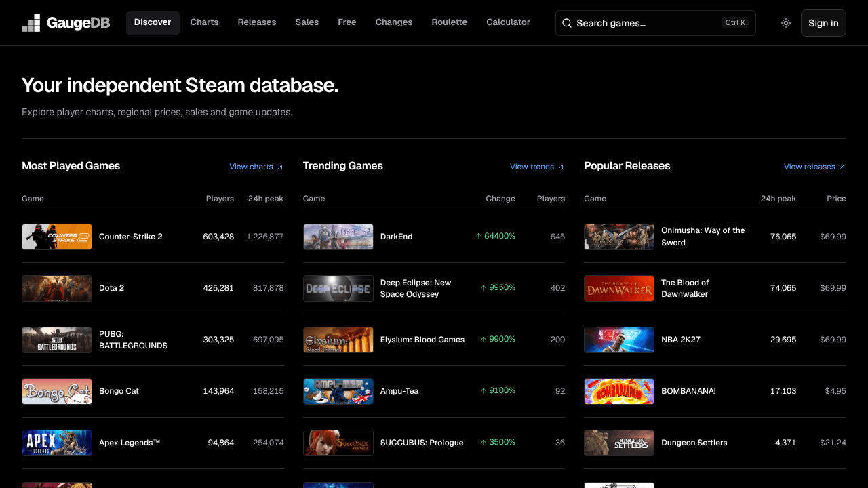Select the Free nav item

tap(347, 22)
